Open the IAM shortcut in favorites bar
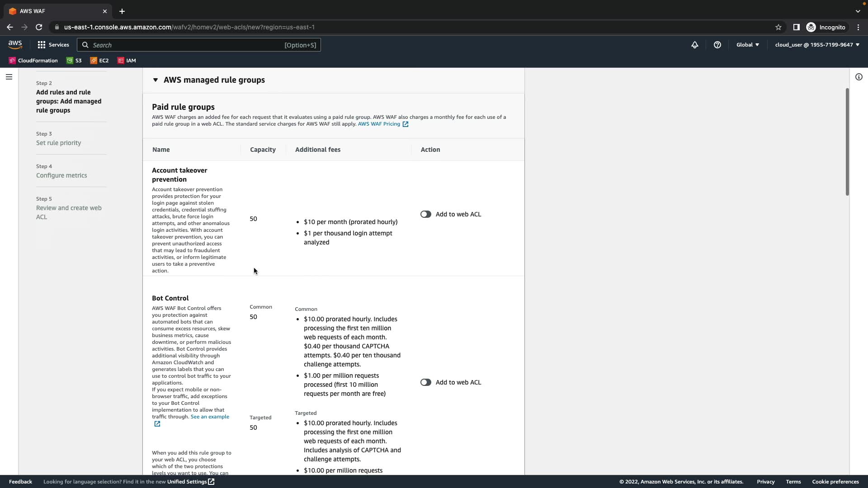868x488 pixels. coord(127,61)
